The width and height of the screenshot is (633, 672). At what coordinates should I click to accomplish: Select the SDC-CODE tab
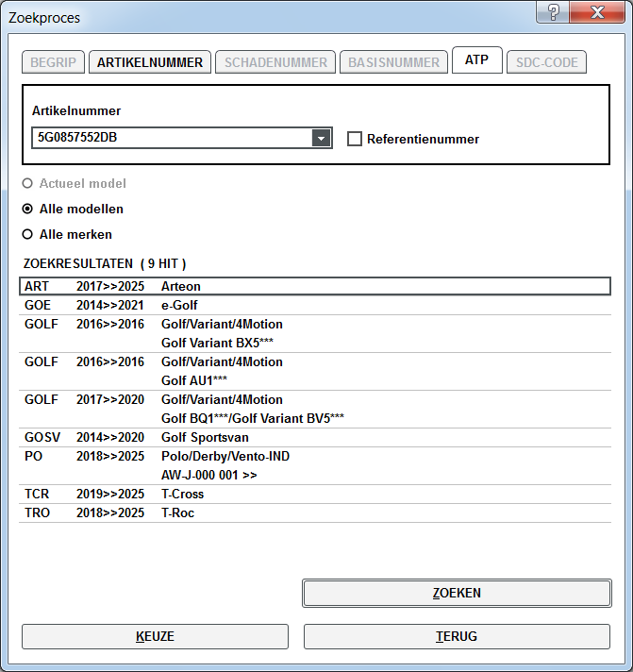pos(546,62)
